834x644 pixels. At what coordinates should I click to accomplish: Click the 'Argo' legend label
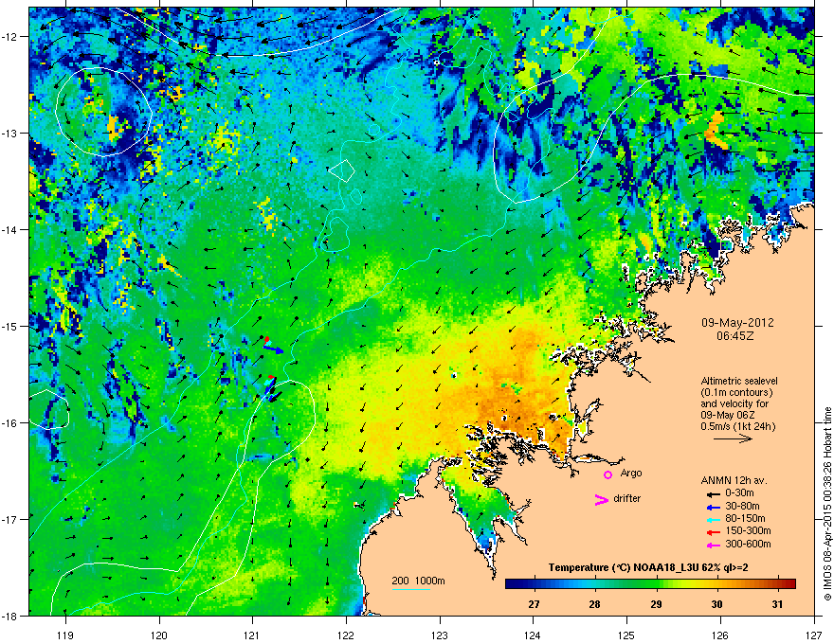click(631, 473)
